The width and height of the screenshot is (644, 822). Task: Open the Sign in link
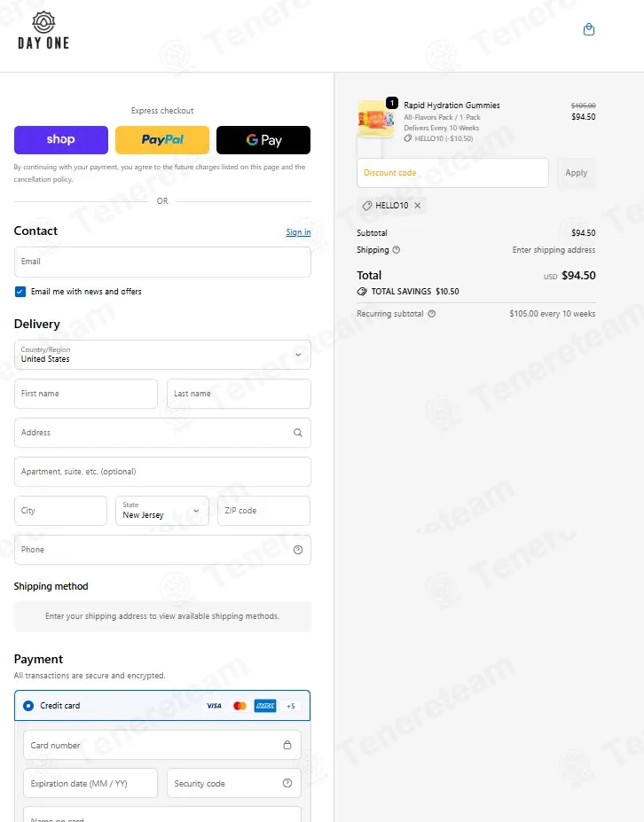point(298,232)
